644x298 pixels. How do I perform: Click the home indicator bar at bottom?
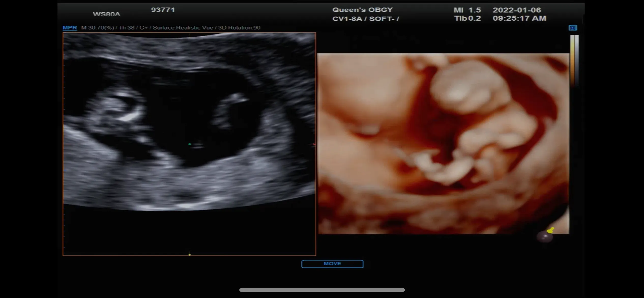[322, 290]
